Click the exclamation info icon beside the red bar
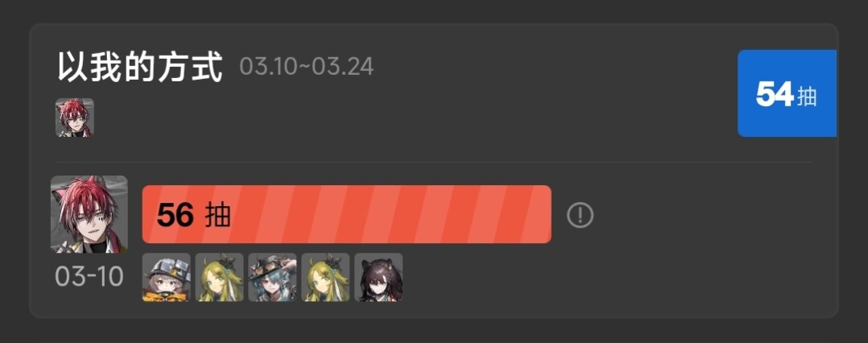The width and height of the screenshot is (868, 343). pos(580,215)
